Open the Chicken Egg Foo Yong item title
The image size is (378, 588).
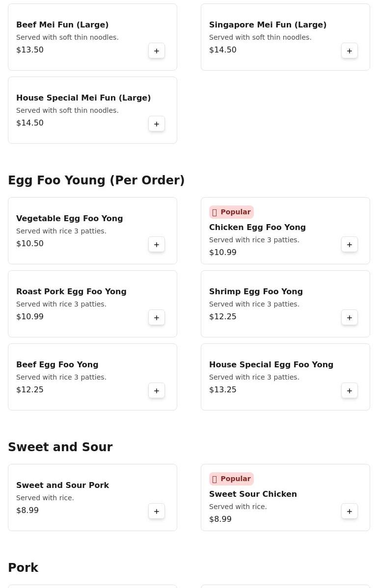pos(257,227)
